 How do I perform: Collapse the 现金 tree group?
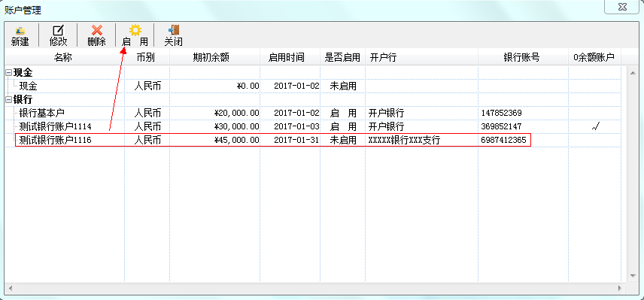tap(8, 73)
